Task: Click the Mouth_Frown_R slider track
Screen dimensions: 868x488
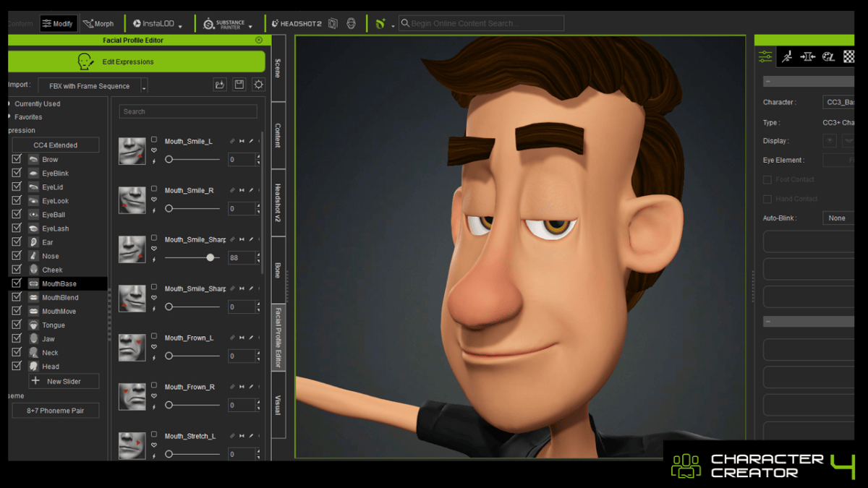Action: pos(192,405)
